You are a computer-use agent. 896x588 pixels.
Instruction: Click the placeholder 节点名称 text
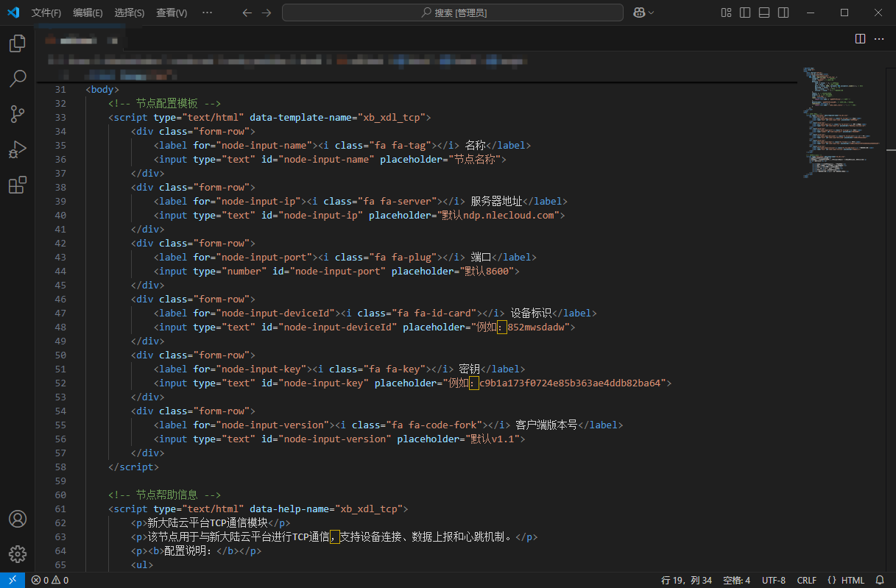478,159
